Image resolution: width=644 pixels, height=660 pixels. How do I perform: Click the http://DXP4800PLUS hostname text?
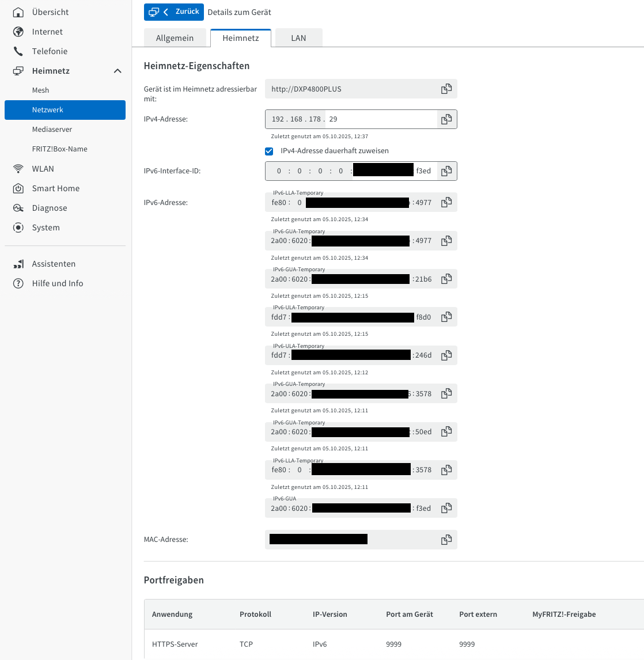point(306,89)
